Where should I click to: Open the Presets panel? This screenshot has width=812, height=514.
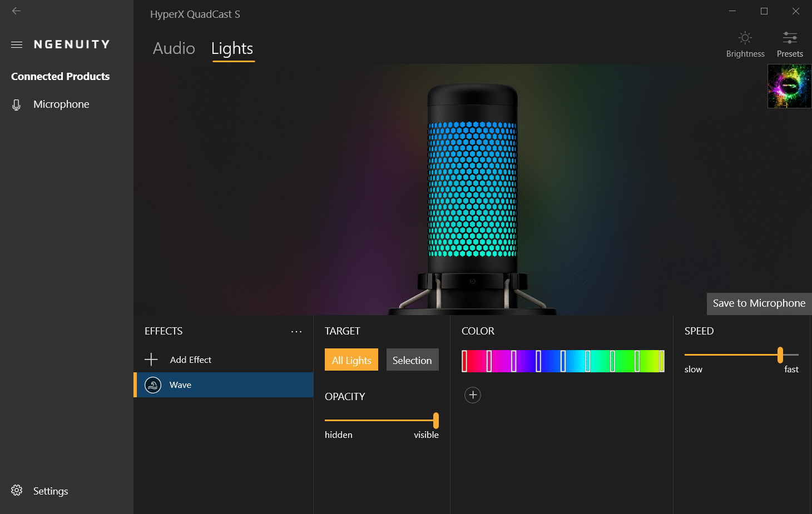point(790,44)
